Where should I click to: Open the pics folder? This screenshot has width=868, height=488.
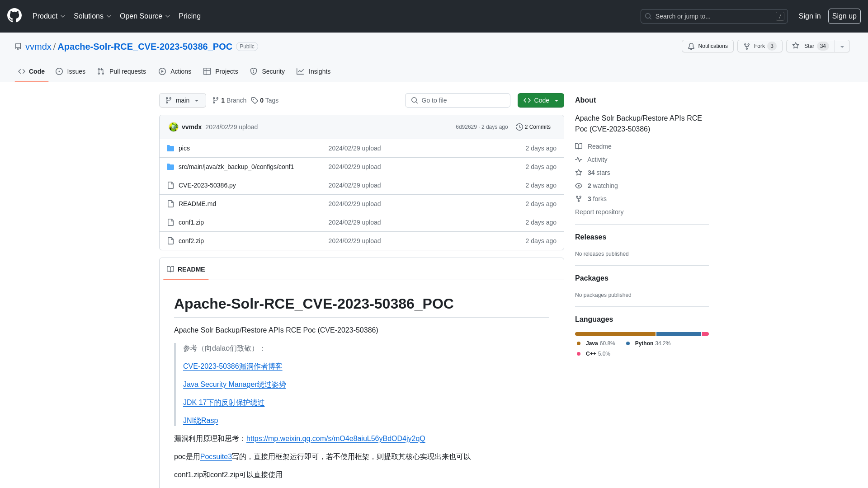[184, 148]
